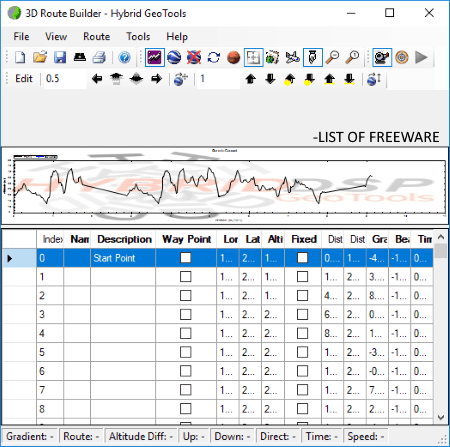Click the right arrow move icon

point(156,79)
